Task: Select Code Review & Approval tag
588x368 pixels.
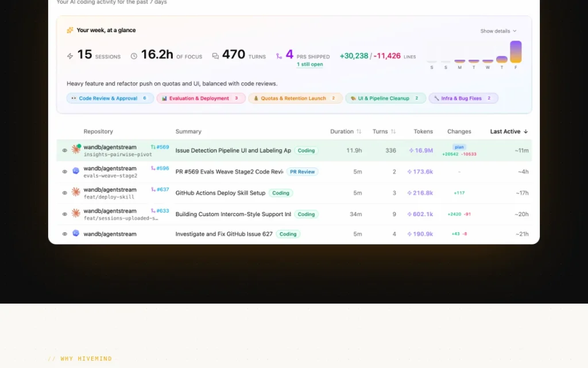Action: coord(110,98)
